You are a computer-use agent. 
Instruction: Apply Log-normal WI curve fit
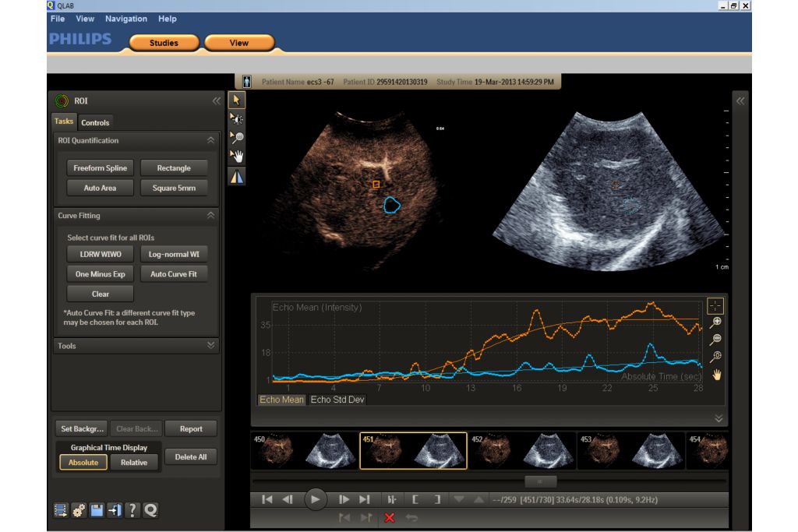click(174, 254)
